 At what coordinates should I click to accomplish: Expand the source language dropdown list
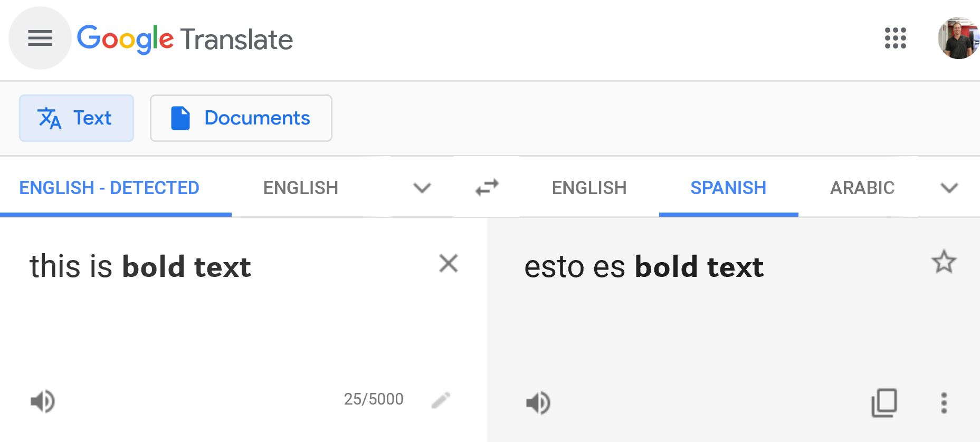[x=422, y=188]
